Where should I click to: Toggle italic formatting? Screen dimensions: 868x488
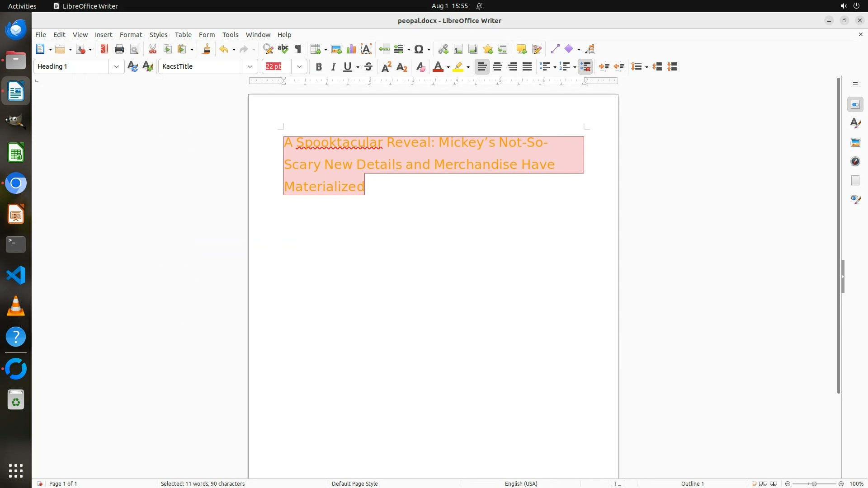pyautogui.click(x=333, y=67)
